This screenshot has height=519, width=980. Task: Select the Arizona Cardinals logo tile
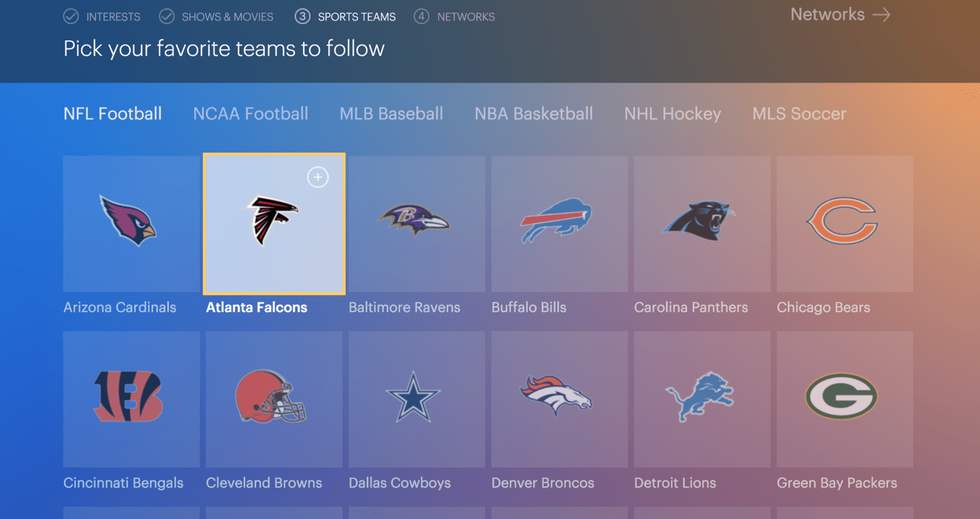[x=131, y=223]
